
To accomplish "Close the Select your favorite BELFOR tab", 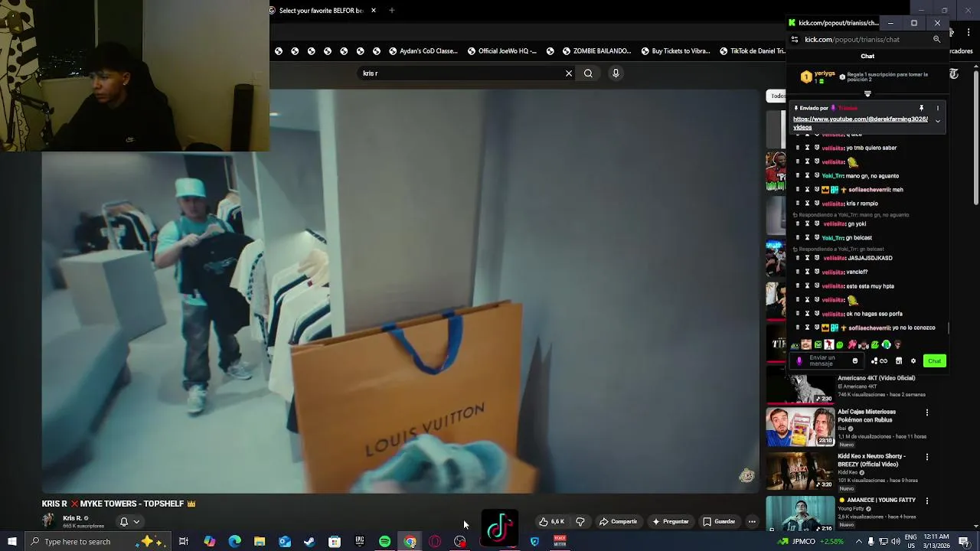I will [374, 11].
